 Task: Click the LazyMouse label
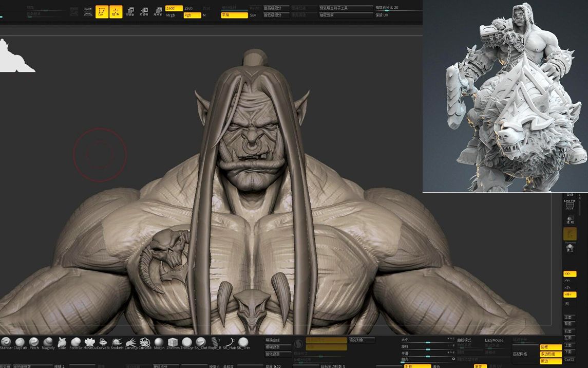coord(494,340)
